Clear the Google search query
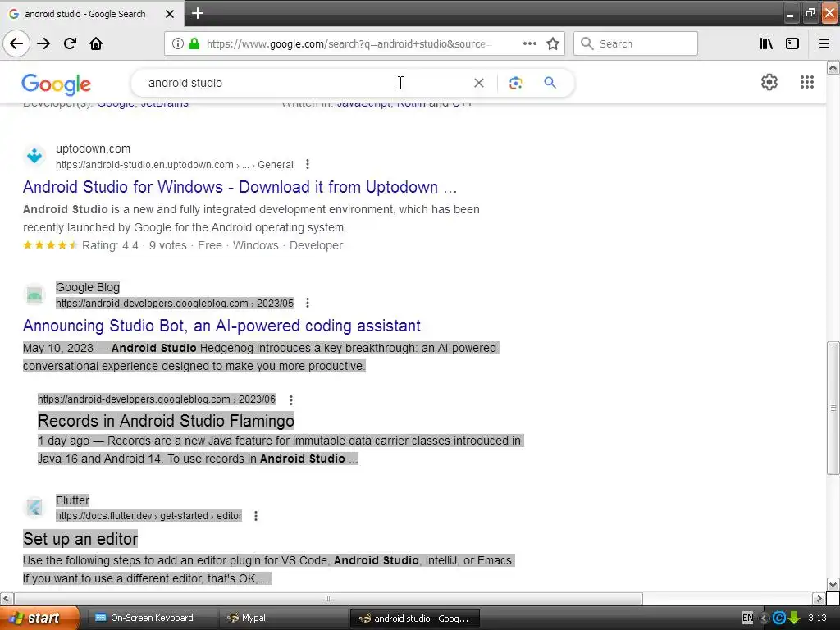The height and width of the screenshot is (630, 840). point(479,83)
